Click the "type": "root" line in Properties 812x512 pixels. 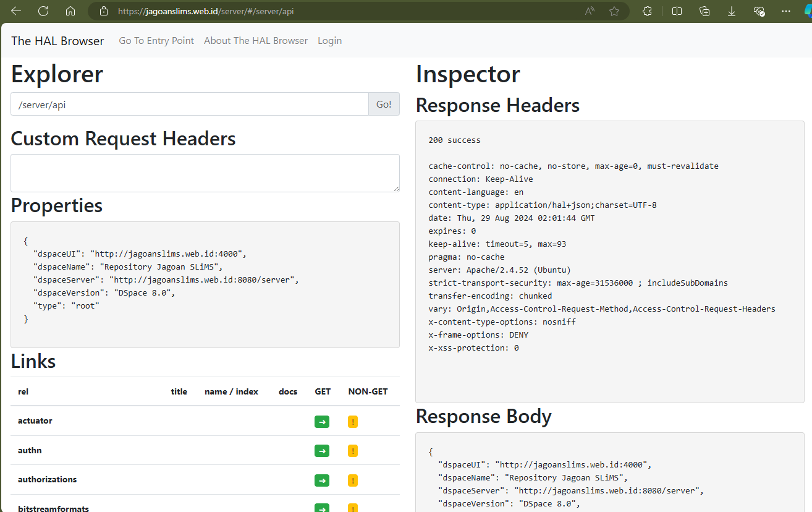(66, 306)
